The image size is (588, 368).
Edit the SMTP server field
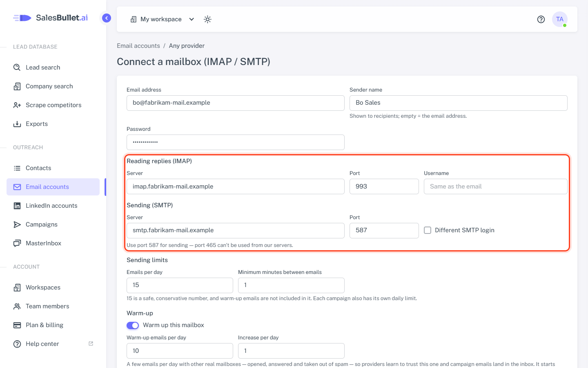click(236, 231)
